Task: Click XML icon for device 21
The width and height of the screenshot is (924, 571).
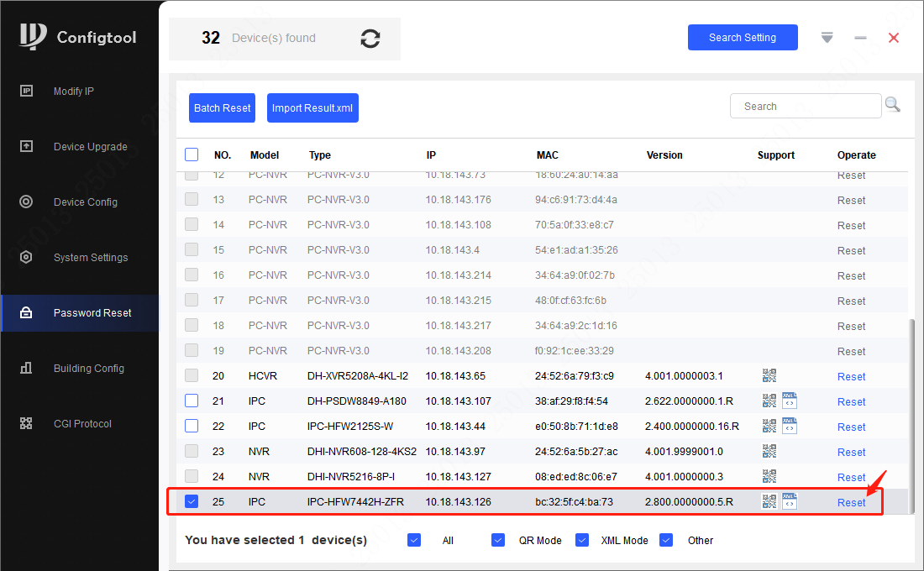Action: [x=789, y=401]
